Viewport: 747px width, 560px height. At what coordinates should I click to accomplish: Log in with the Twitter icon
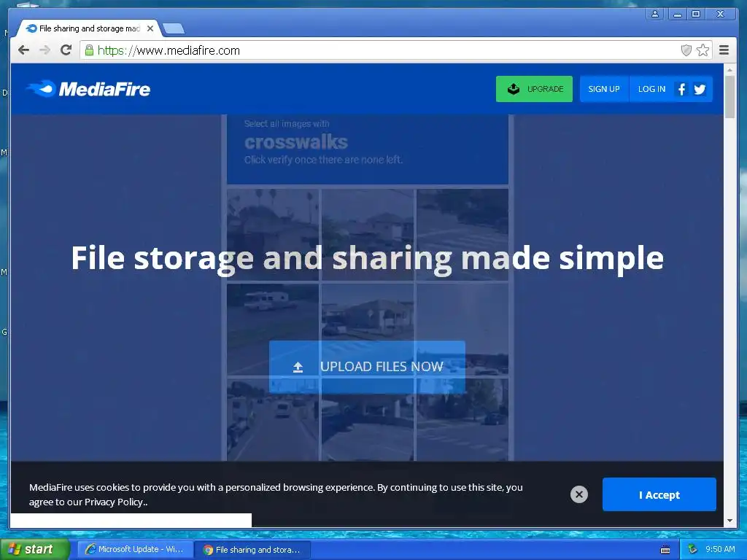700,89
